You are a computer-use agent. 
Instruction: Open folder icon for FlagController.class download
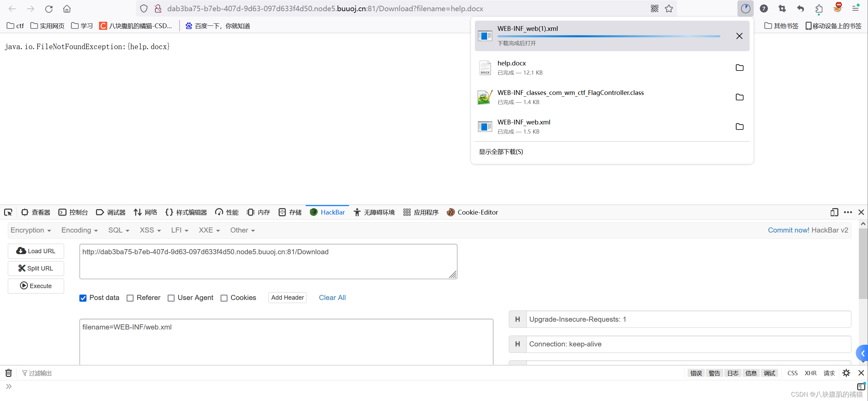tap(739, 97)
